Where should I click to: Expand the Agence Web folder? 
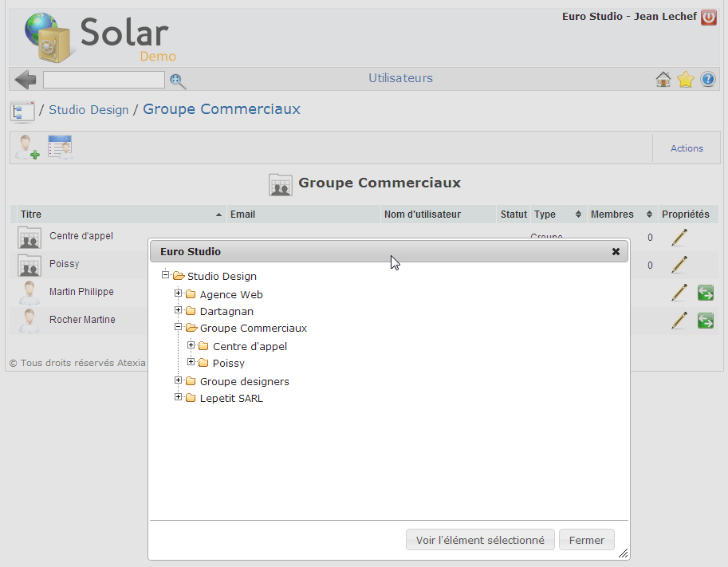[179, 293]
